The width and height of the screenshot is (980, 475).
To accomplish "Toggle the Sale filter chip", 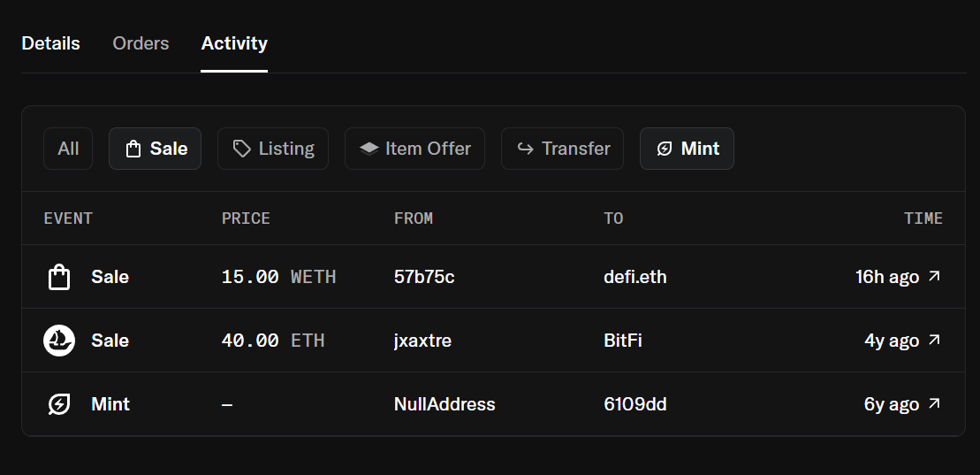I will click(155, 149).
